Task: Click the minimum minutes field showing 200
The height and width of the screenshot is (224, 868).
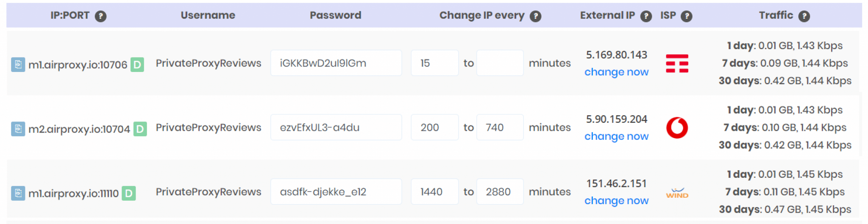Action: click(x=435, y=127)
